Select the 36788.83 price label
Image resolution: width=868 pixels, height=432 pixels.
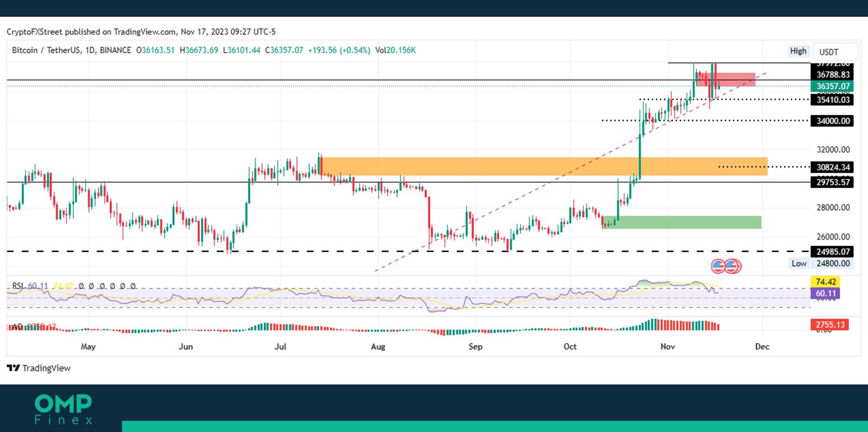[833, 74]
